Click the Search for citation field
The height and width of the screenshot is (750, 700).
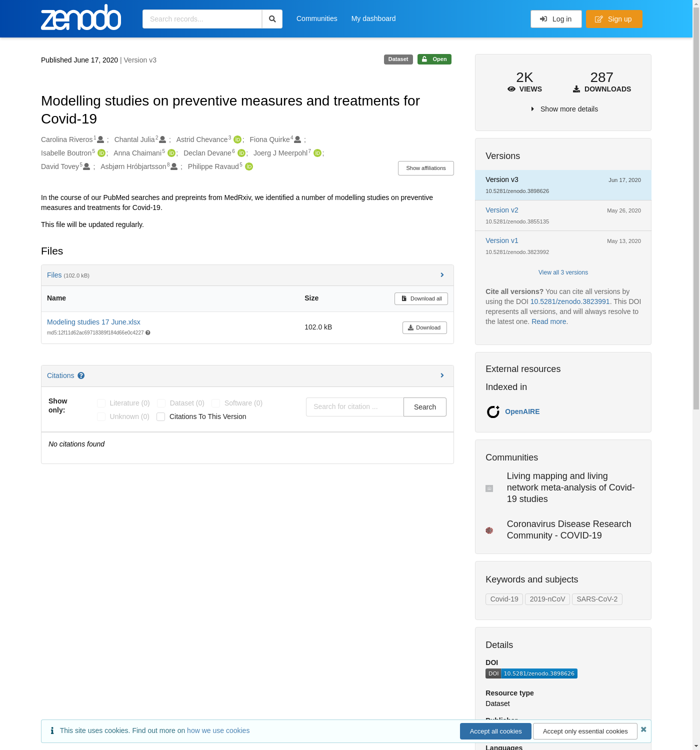click(354, 407)
